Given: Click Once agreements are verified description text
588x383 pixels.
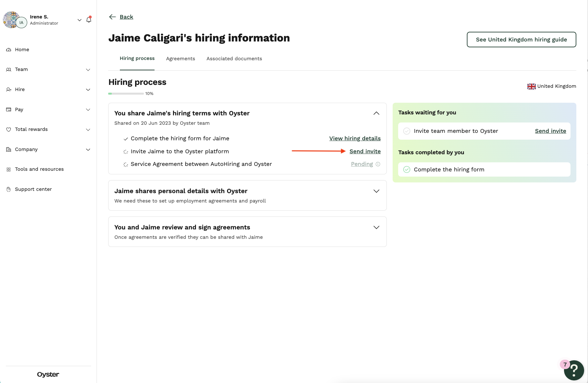Looking at the screenshot, I should click(189, 237).
